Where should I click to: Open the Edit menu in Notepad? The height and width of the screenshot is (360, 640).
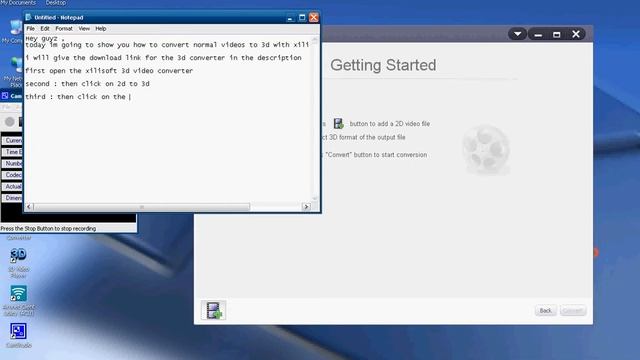coord(45,29)
